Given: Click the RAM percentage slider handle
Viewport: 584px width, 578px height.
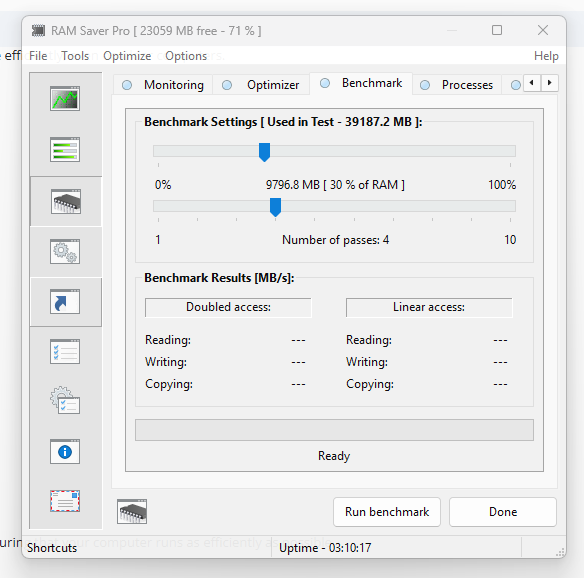Looking at the screenshot, I should (x=264, y=152).
